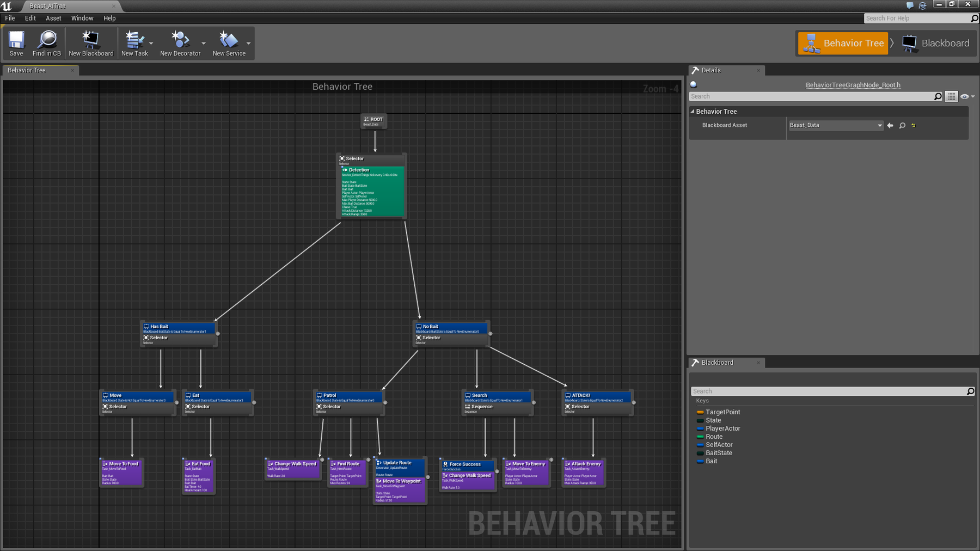980x551 pixels.
Task: Close the Behavior Tree graph tab
Action: 72,70
